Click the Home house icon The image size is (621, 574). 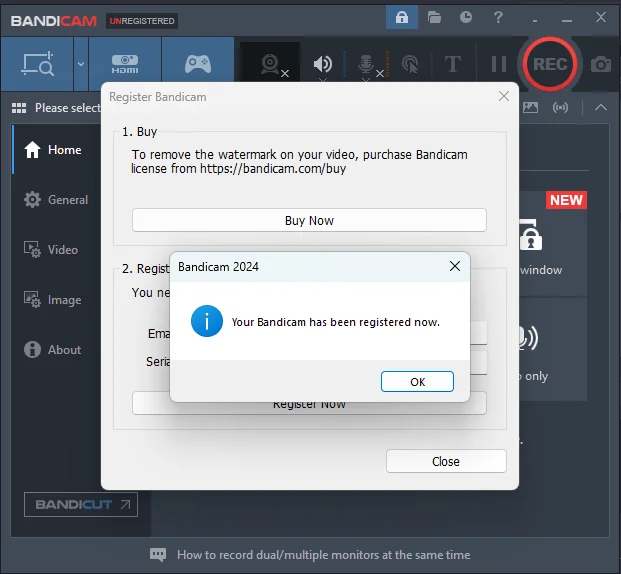pyautogui.click(x=32, y=150)
